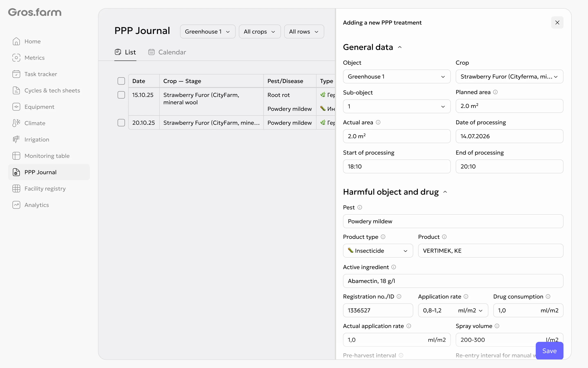The image size is (588, 368).
Task: Open the Product type Insecticide dropdown
Action: [378, 251]
